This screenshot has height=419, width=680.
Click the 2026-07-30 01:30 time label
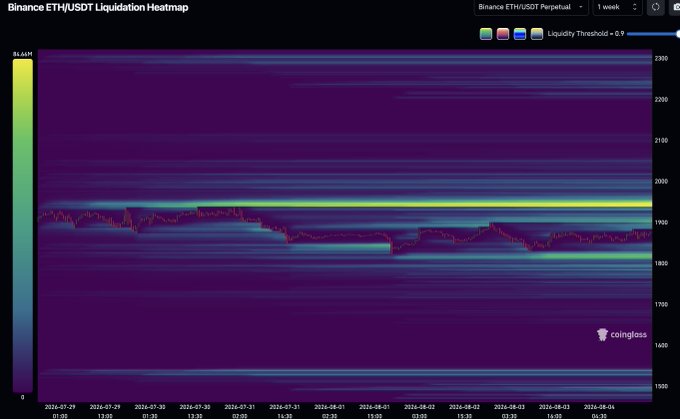(x=150, y=411)
